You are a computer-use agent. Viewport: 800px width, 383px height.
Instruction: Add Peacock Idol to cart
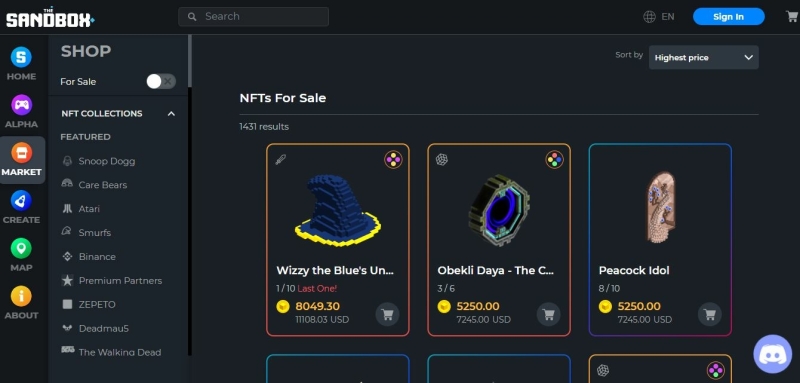(x=710, y=314)
